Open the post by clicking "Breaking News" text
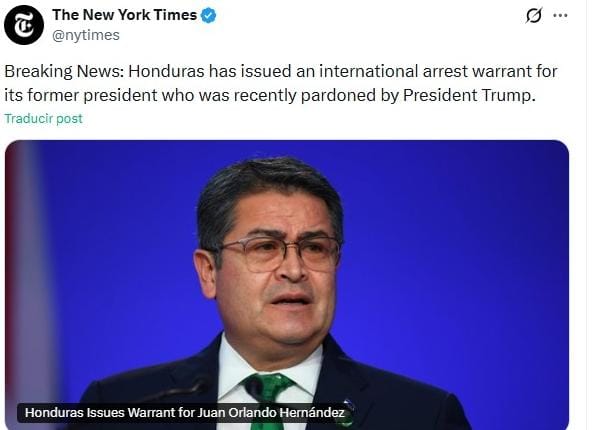 (64, 72)
